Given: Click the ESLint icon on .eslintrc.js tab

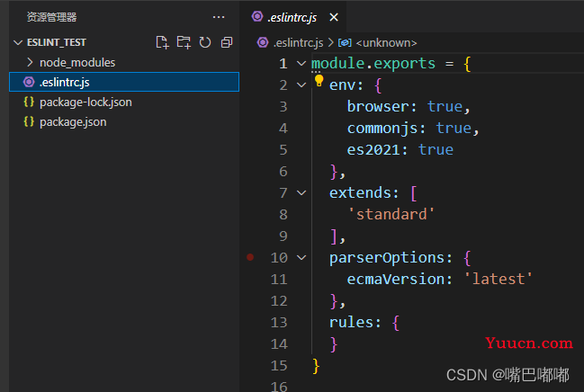Looking at the screenshot, I should [257, 17].
